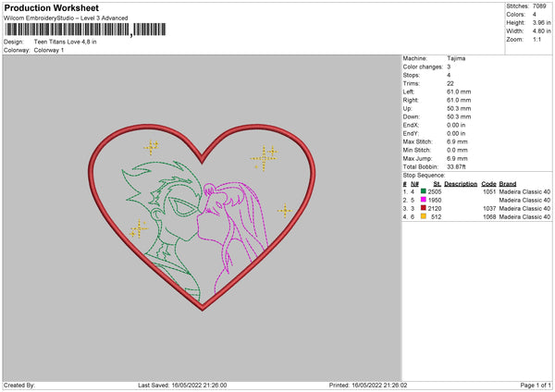Click 'Wilcom EmbroideryStudio – Level 3 Advanced' text
This screenshot has width=555, height=392.
click(66, 18)
